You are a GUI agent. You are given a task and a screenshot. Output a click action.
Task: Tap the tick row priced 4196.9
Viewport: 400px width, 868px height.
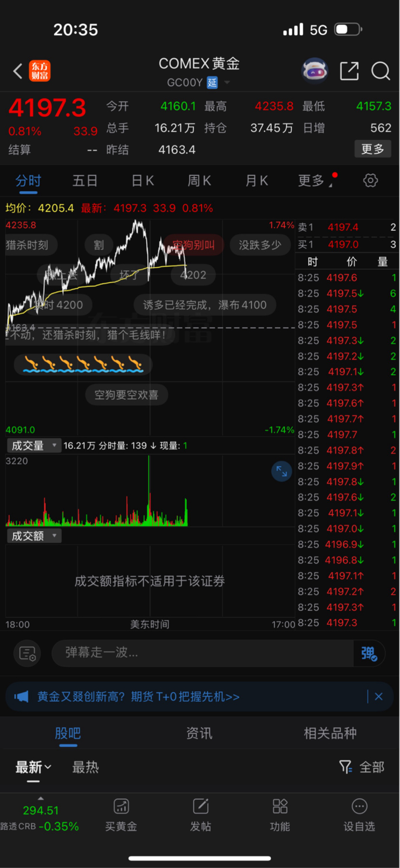[x=347, y=544]
